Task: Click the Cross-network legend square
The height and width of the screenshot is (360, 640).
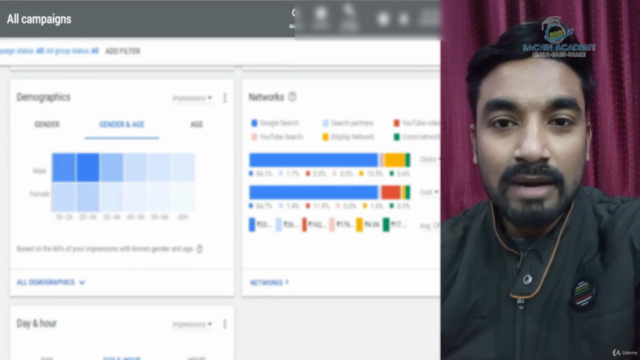Action: [x=396, y=137]
